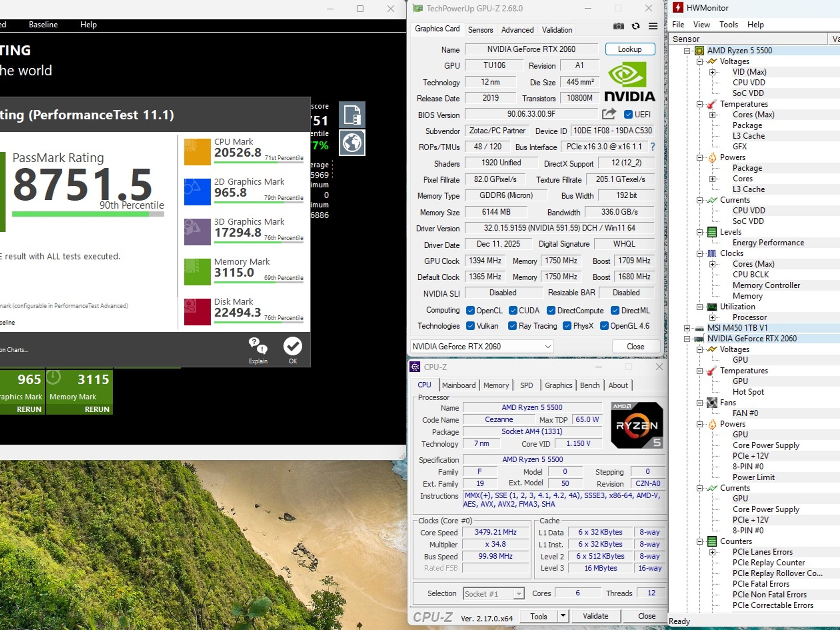Screen dimensions: 840x630
Task: Toggle the DirectCompute checkbox
Action: [x=551, y=310]
